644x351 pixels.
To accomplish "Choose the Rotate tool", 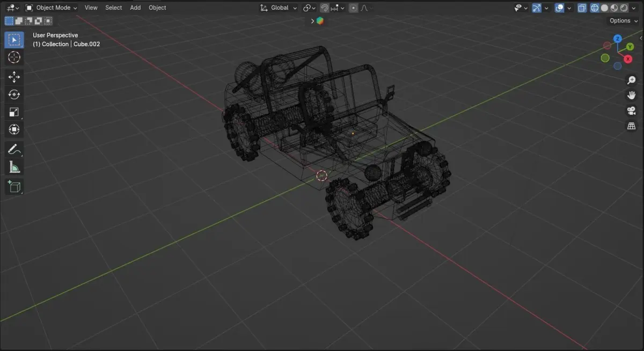I will (14, 94).
